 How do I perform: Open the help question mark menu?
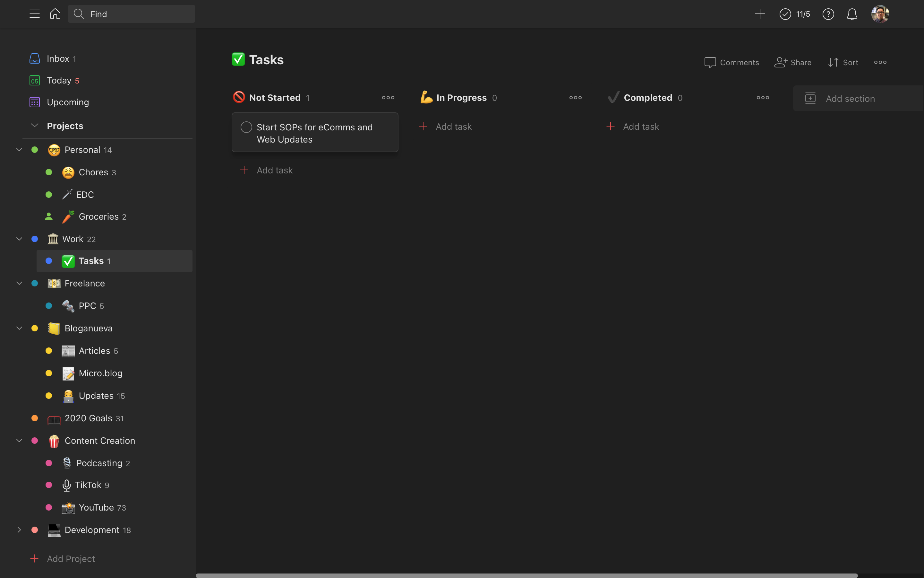pyautogui.click(x=828, y=14)
